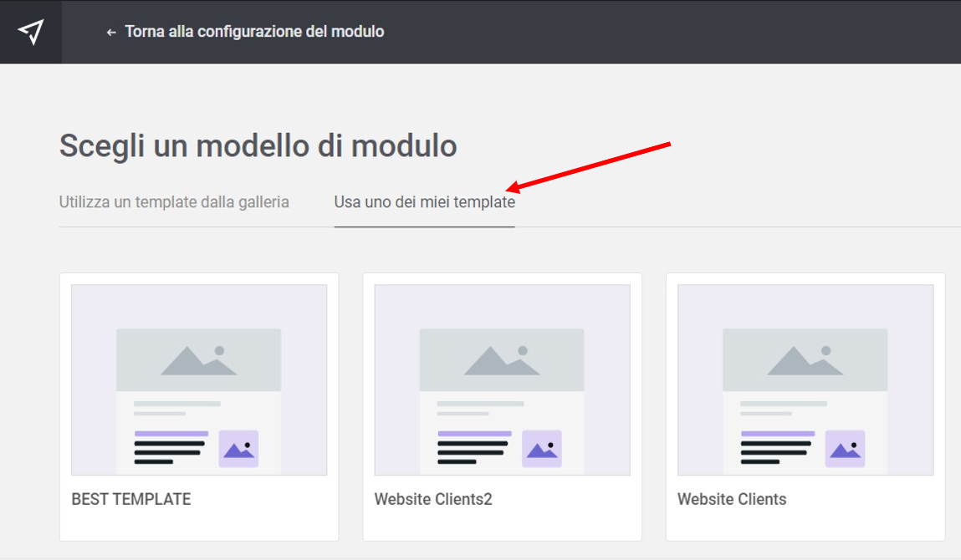
Task: Click the purple image icon in Website Clients2
Action: point(542,449)
